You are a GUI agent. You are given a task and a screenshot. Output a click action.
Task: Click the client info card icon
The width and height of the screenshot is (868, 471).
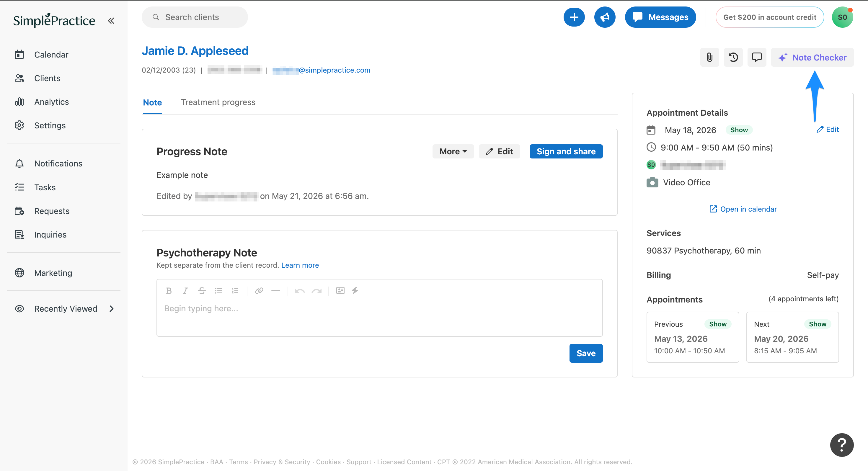[340, 290]
